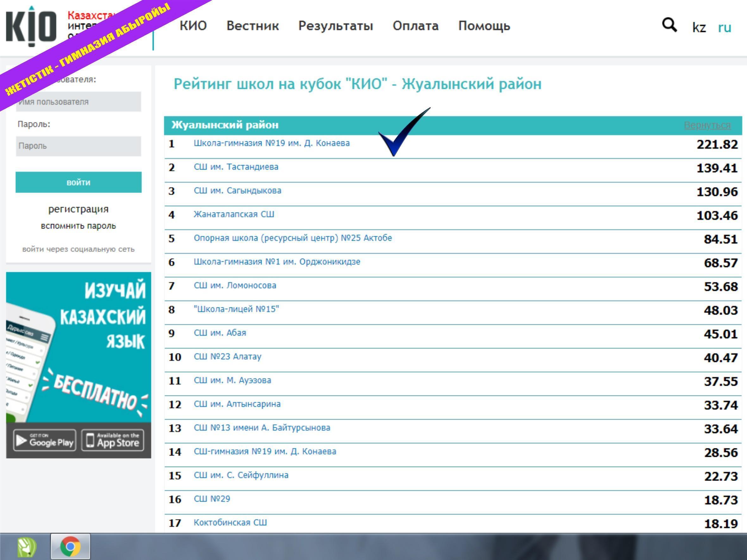Open СШ им. С. Сейфуллина

241,475
